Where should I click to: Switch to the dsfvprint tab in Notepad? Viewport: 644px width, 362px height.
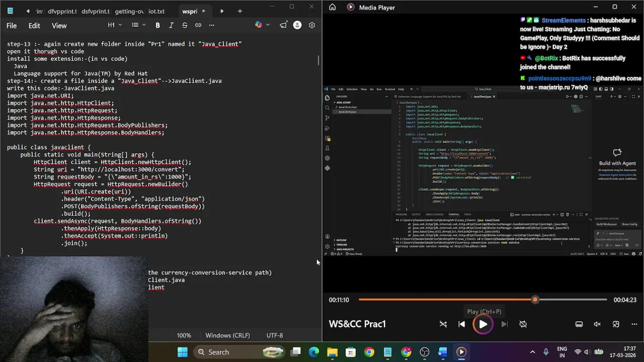click(95, 11)
